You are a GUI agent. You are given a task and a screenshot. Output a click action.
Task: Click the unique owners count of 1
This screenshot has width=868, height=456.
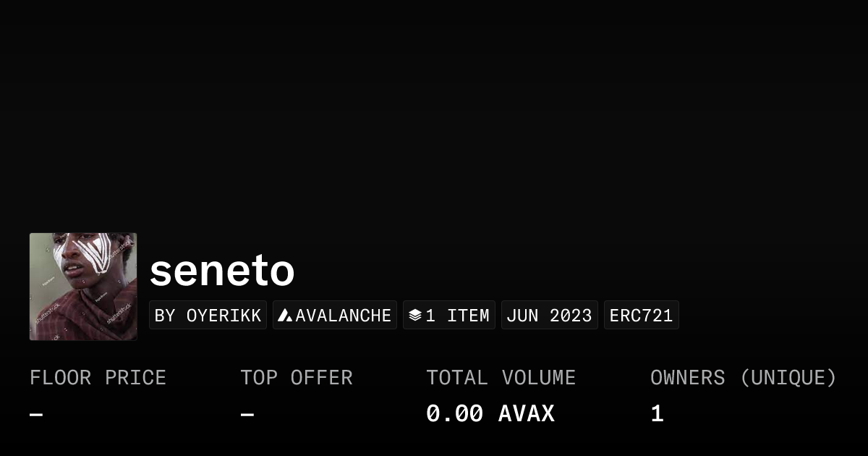[x=657, y=414]
